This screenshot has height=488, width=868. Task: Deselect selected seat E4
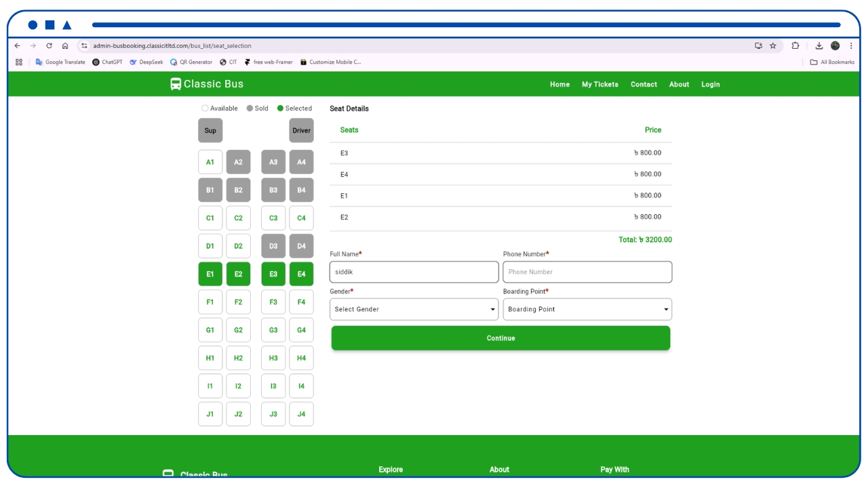click(301, 274)
